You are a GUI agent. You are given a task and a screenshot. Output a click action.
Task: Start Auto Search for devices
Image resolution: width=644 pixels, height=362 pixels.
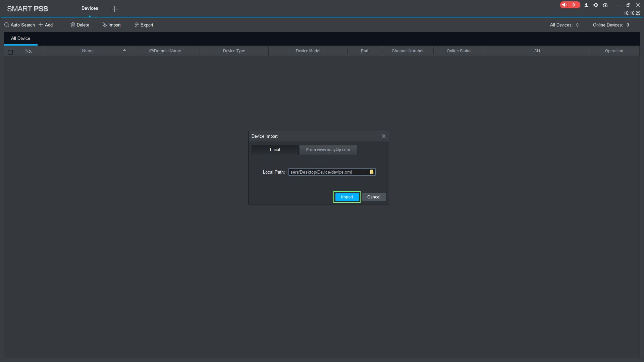19,25
